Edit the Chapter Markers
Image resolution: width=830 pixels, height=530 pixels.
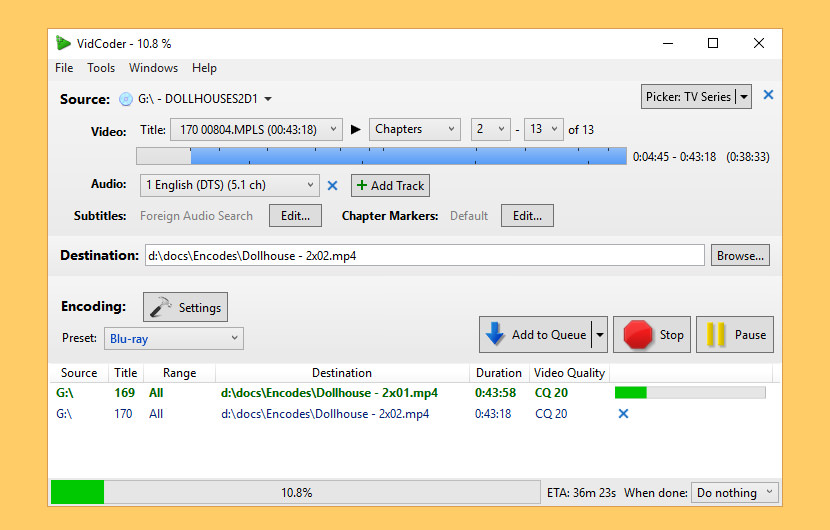point(527,215)
